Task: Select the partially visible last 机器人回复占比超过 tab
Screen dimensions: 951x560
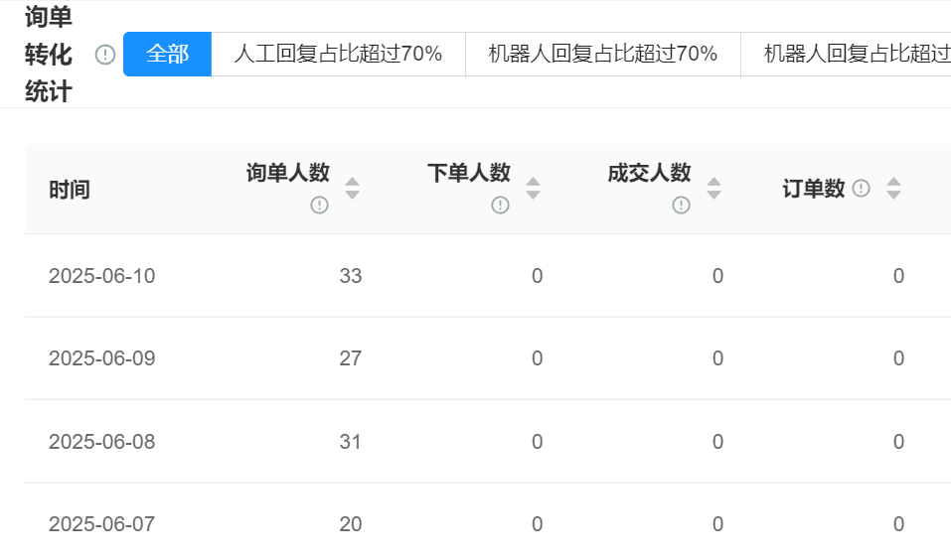Action: (846, 54)
